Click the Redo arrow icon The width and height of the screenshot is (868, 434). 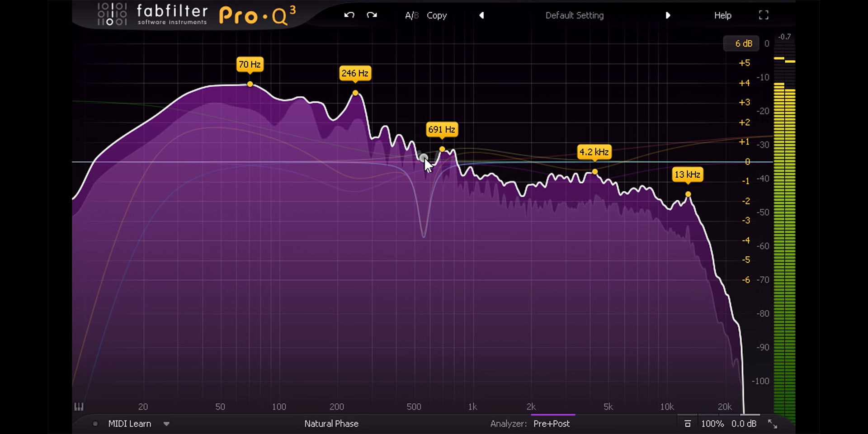click(372, 15)
